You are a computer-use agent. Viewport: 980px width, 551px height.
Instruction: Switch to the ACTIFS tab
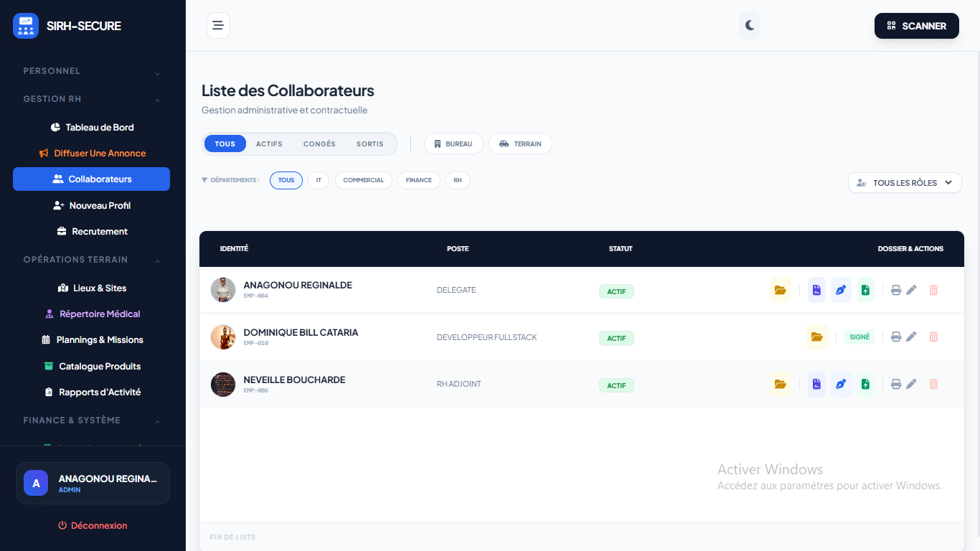point(269,143)
